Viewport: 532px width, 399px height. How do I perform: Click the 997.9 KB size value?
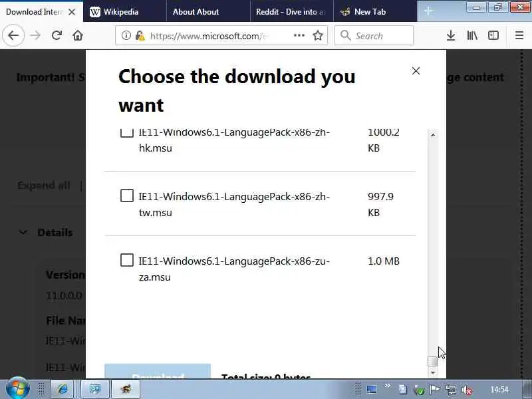pos(380,205)
